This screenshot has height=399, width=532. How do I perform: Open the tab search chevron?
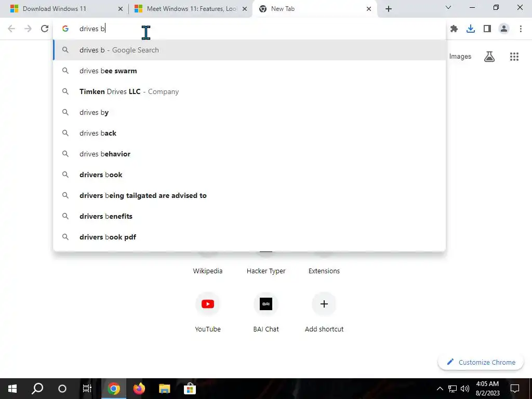[448, 7]
